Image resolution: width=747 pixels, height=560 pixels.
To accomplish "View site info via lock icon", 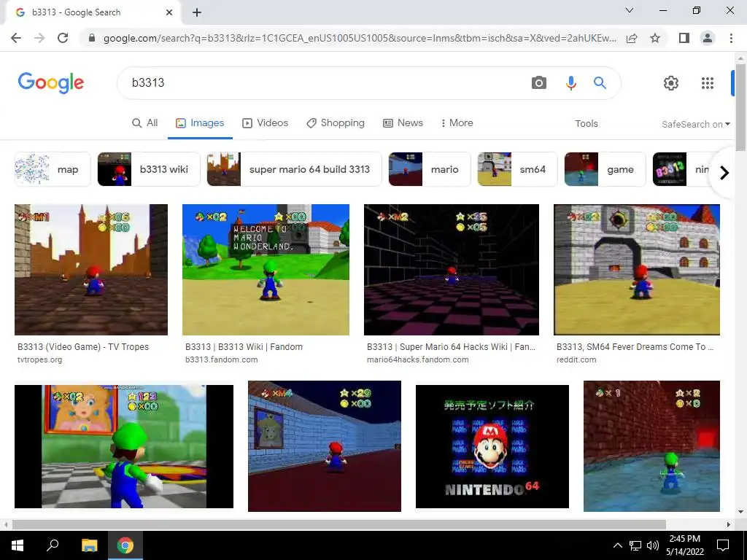I will pyautogui.click(x=92, y=38).
